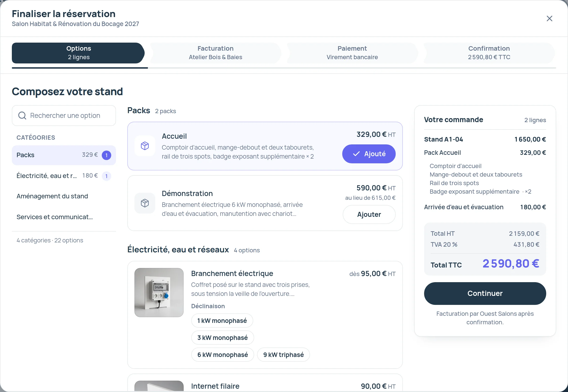The image size is (568, 392).
Task: Click the Électricité category badge showing 1
Action: click(106, 176)
